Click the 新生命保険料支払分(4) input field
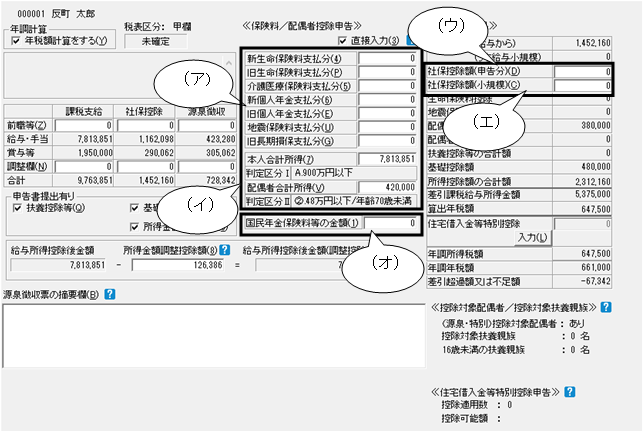 [x=388, y=58]
